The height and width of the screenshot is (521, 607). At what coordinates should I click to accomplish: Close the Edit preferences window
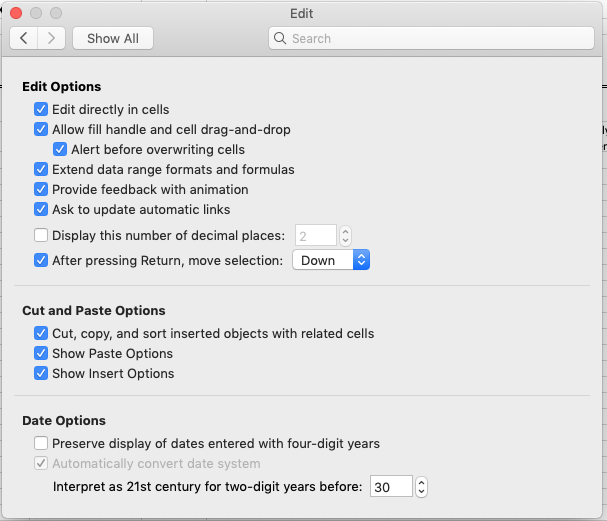(16, 13)
